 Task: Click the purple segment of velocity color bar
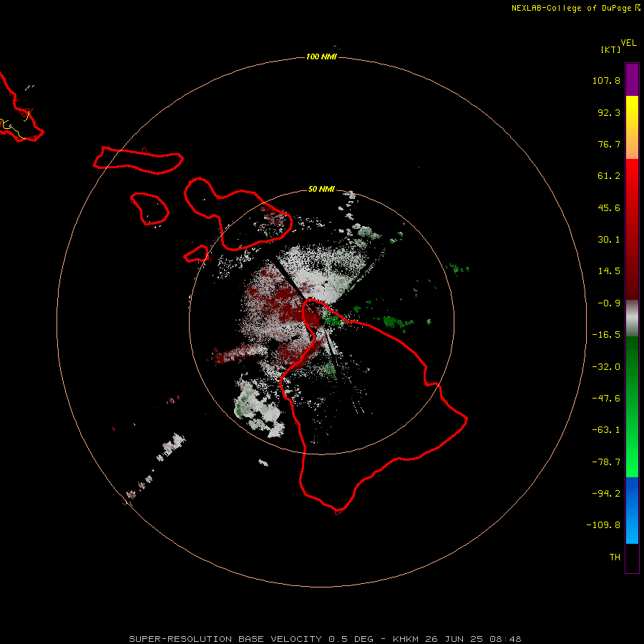pos(632,79)
